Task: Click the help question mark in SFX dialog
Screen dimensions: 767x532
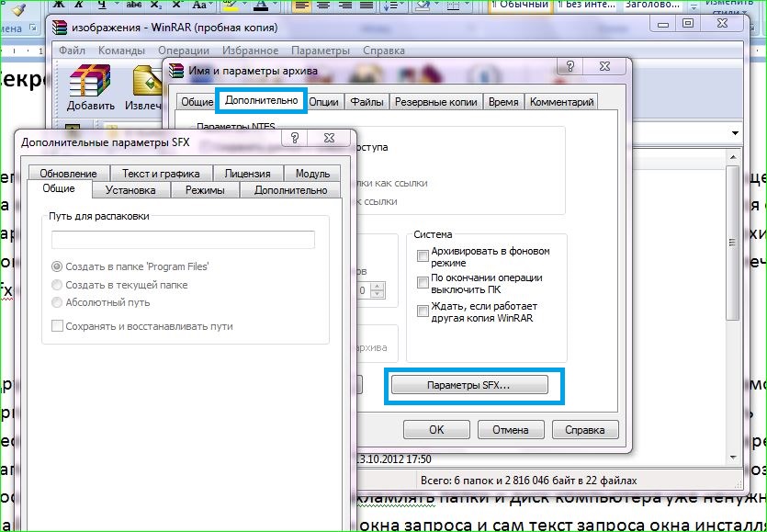Action: [295, 138]
